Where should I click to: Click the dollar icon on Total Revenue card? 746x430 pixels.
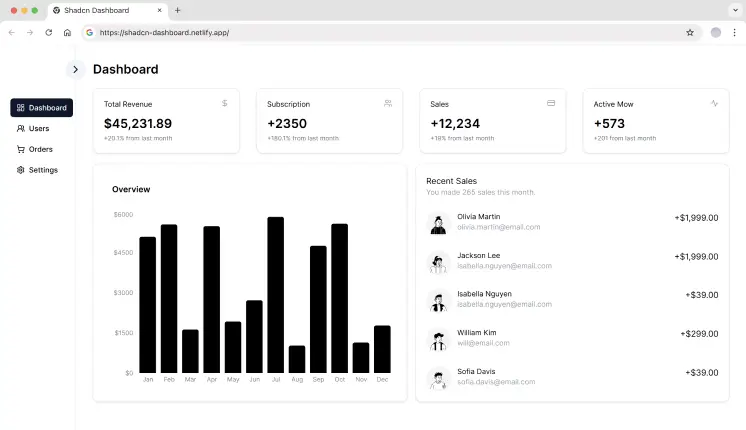tap(225, 103)
